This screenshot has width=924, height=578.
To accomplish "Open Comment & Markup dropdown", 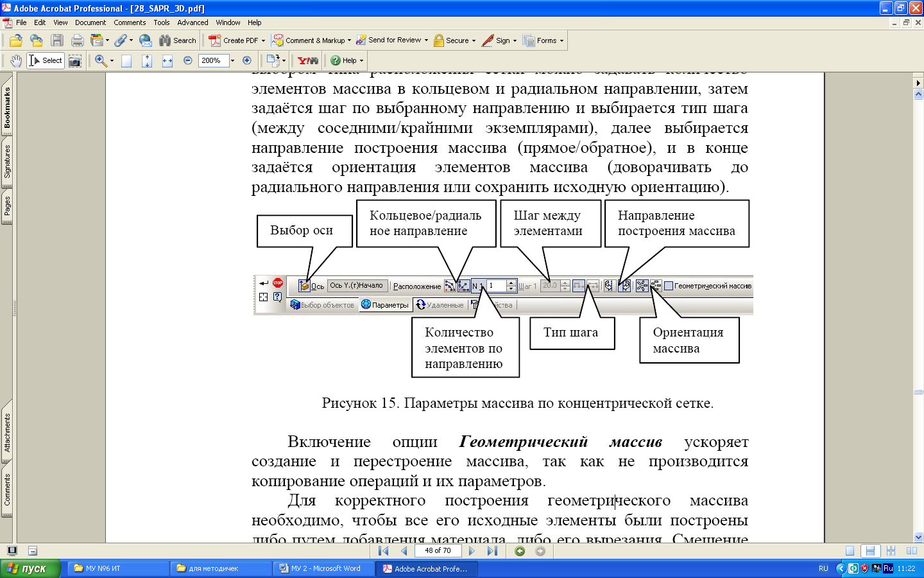I will click(311, 40).
